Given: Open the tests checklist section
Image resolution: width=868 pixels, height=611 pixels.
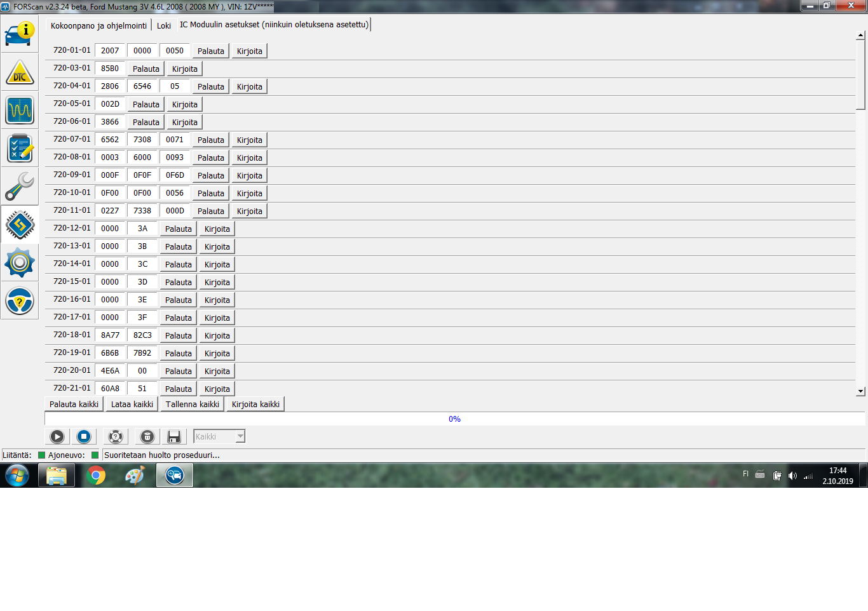Looking at the screenshot, I should (x=20, y=149).
